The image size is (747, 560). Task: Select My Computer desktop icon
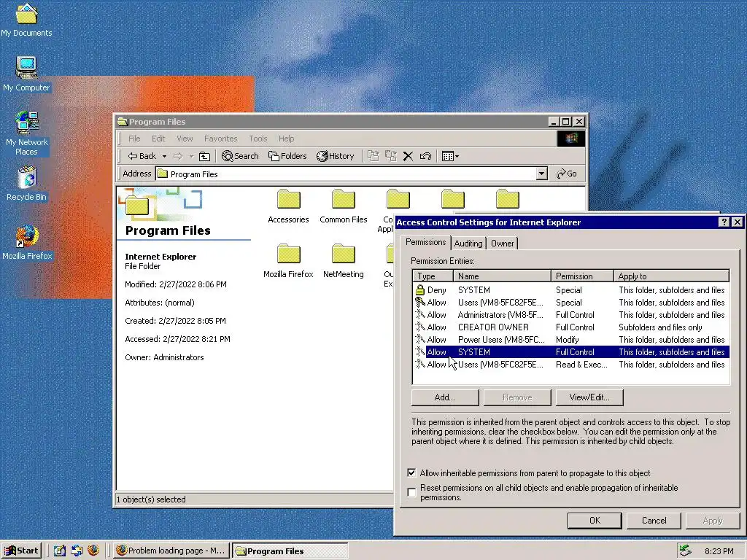click(x=26, y=74)
